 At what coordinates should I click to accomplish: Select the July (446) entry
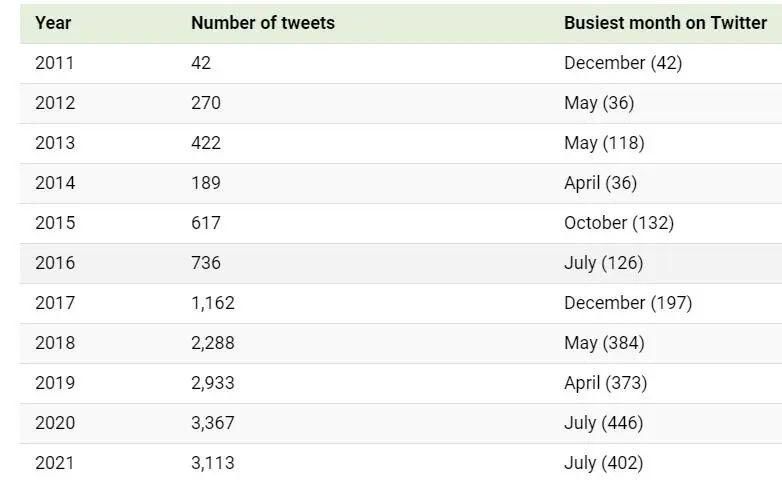tap(603, 423)
